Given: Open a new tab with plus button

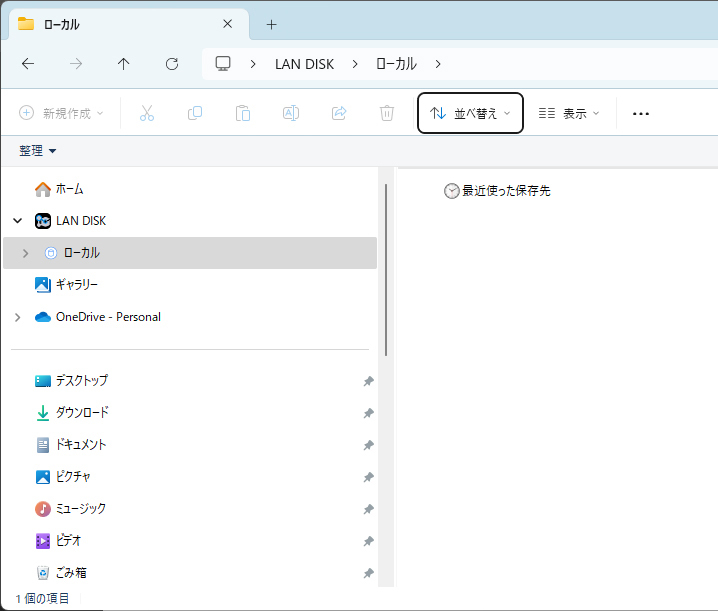Looking at the screenshot, I should click(x=271, y=25).
